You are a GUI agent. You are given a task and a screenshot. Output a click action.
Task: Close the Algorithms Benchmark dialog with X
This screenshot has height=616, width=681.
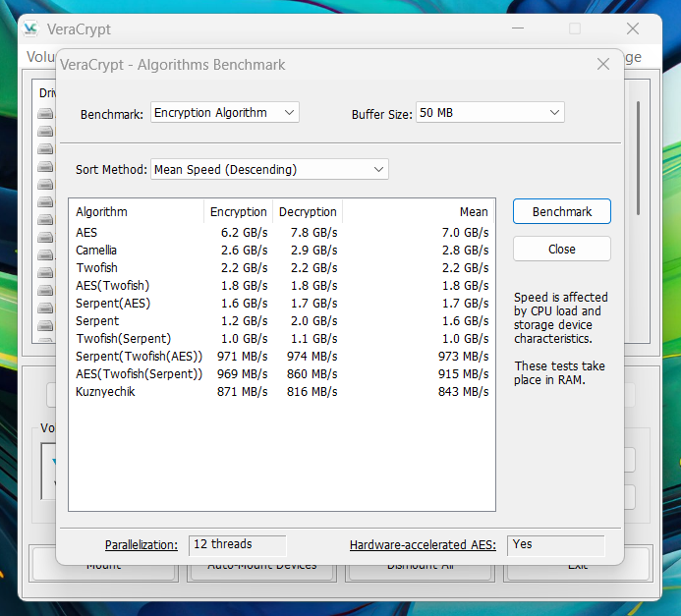coord(602,64)
